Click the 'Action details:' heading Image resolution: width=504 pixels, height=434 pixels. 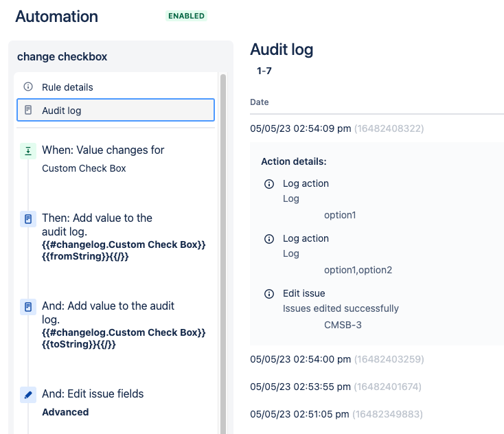294,161
